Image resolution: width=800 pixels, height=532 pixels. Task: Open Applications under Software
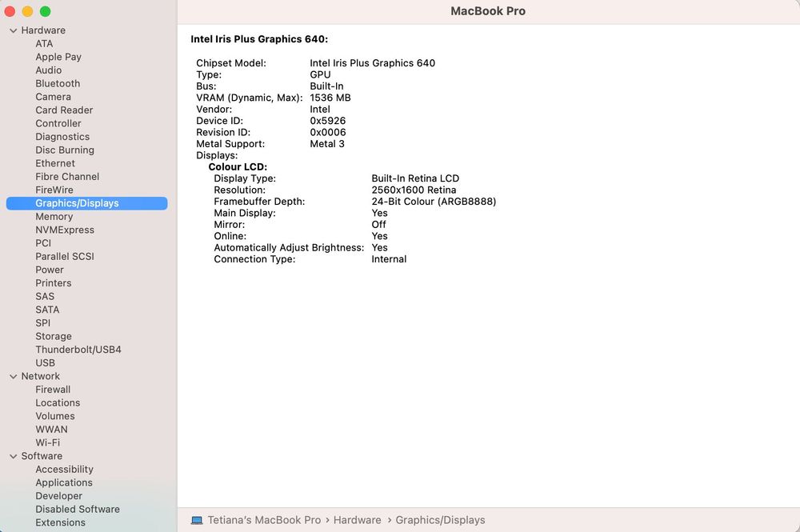(x=64, y=483)
